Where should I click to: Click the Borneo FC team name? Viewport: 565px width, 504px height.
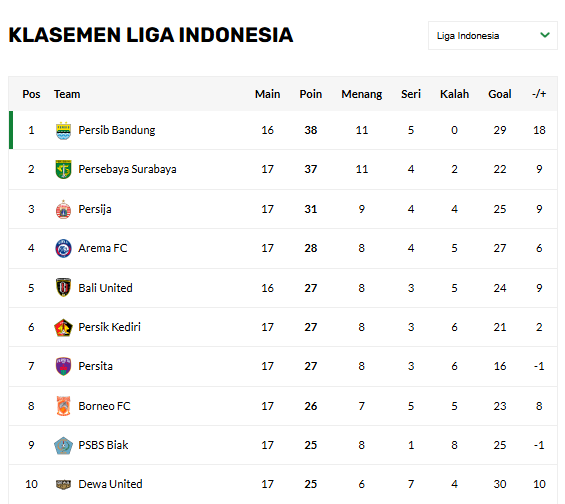104,406
